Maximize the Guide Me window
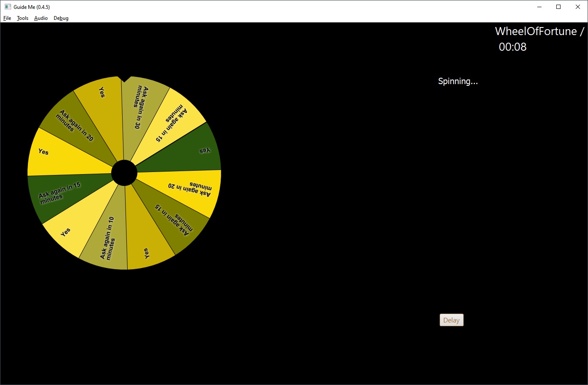588x385 pixels. pos(558,7)
